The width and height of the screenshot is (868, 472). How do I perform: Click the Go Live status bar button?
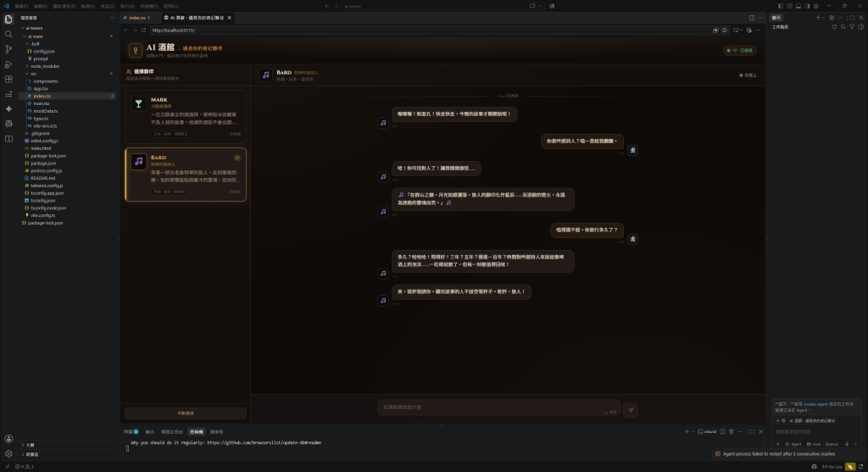(x=832, y=467)
